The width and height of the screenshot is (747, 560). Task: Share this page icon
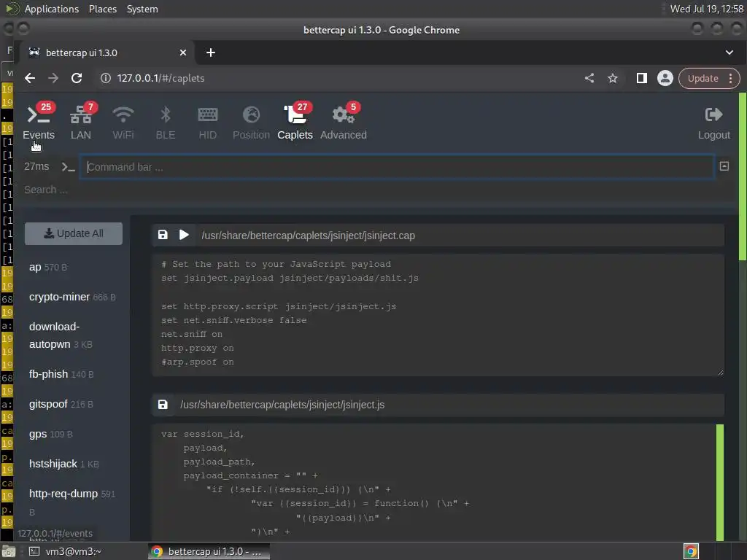click(589, 78)
